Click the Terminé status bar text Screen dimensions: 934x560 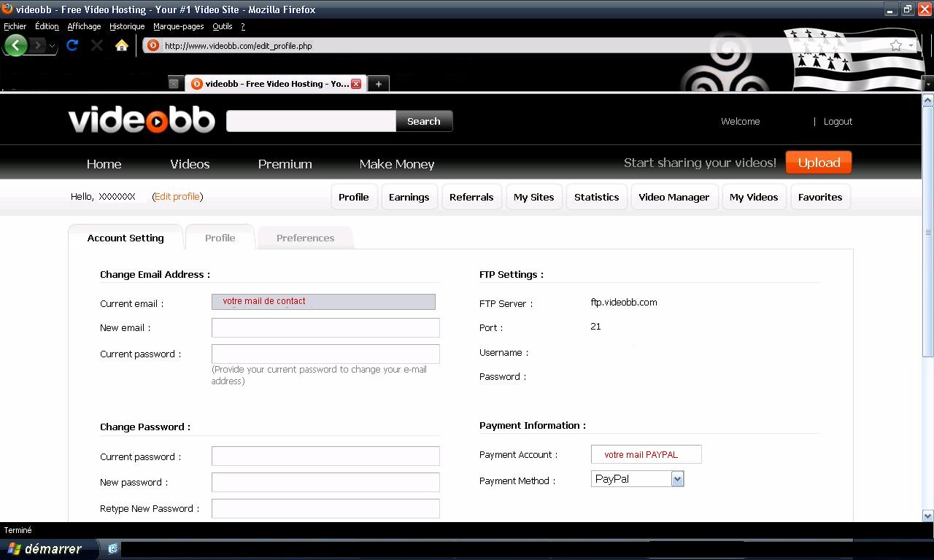(x=18, y=530)
